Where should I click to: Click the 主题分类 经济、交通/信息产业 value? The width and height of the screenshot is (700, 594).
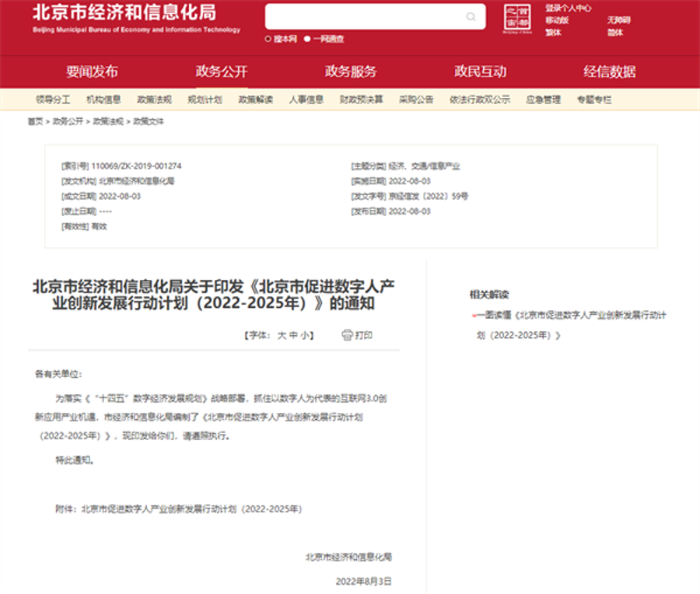coord(424,166)
